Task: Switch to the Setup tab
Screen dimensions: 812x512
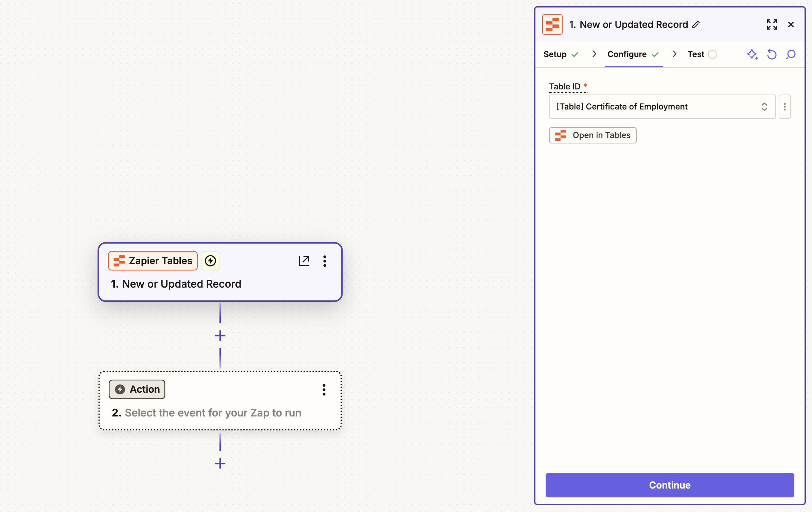Action: tap(561, 54)
